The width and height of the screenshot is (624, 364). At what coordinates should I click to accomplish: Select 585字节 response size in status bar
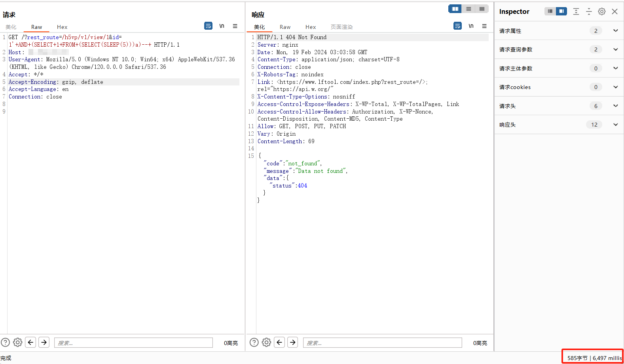(577, 358)
